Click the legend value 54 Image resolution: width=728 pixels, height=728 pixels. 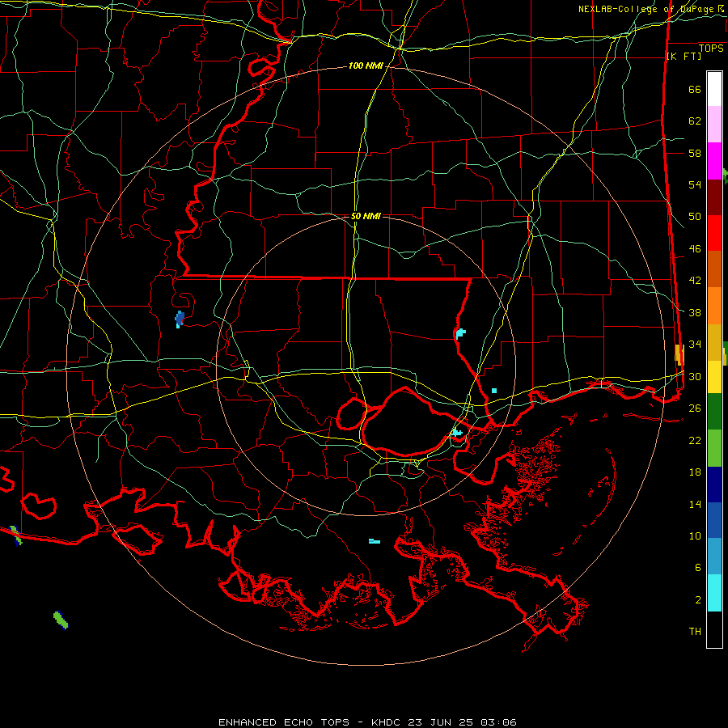[695, 184]
